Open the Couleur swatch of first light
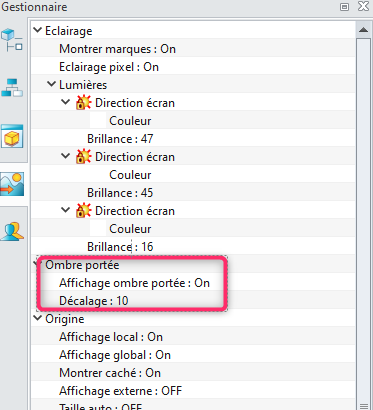 [98, 121]
